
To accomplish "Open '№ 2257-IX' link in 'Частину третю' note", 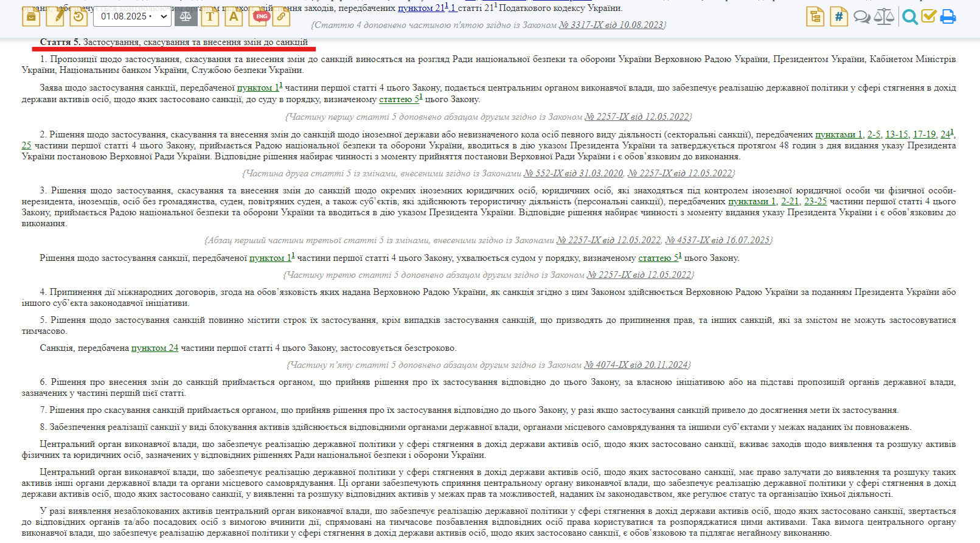I will point(639,275).
